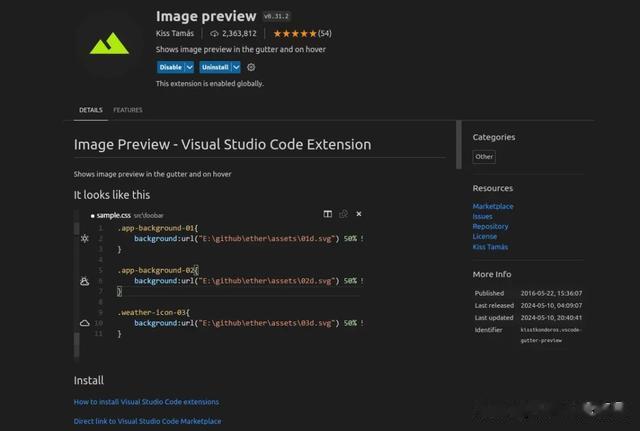Open the Issues resource link
640x431 pixels.
(x=482, y=216)
